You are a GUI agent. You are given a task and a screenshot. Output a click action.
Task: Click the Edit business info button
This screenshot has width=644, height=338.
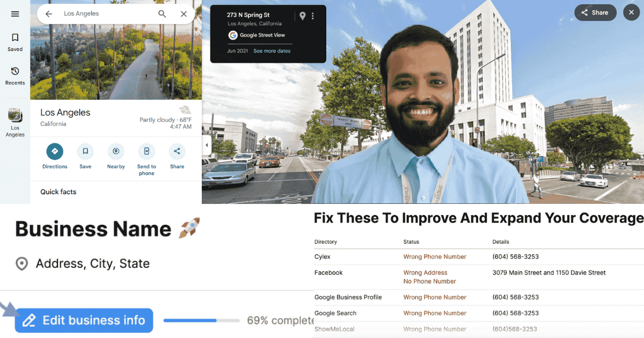[84, 320]
